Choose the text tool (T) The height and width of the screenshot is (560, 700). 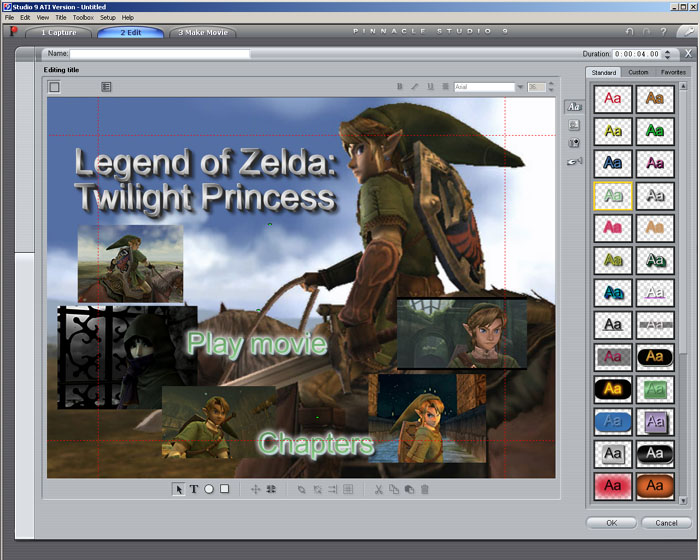click(x=194, y=489)
